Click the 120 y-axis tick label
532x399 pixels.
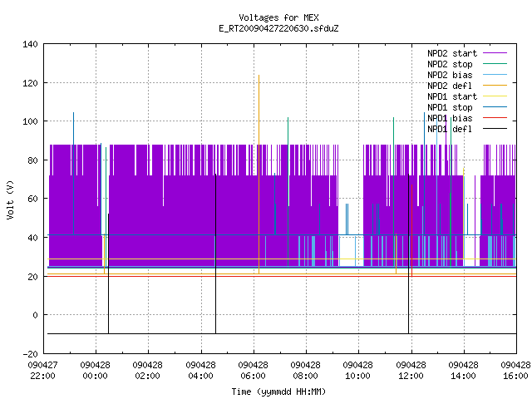coord(30,83)
